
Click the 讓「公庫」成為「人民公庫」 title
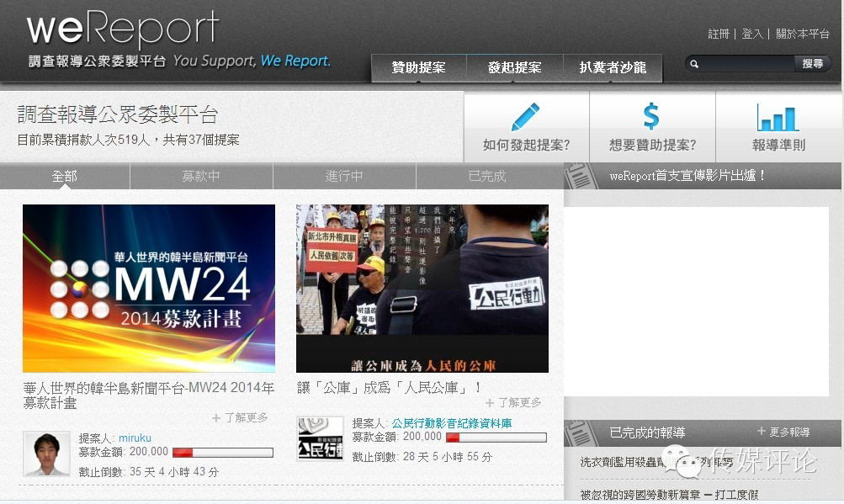[x=390, y=388]
